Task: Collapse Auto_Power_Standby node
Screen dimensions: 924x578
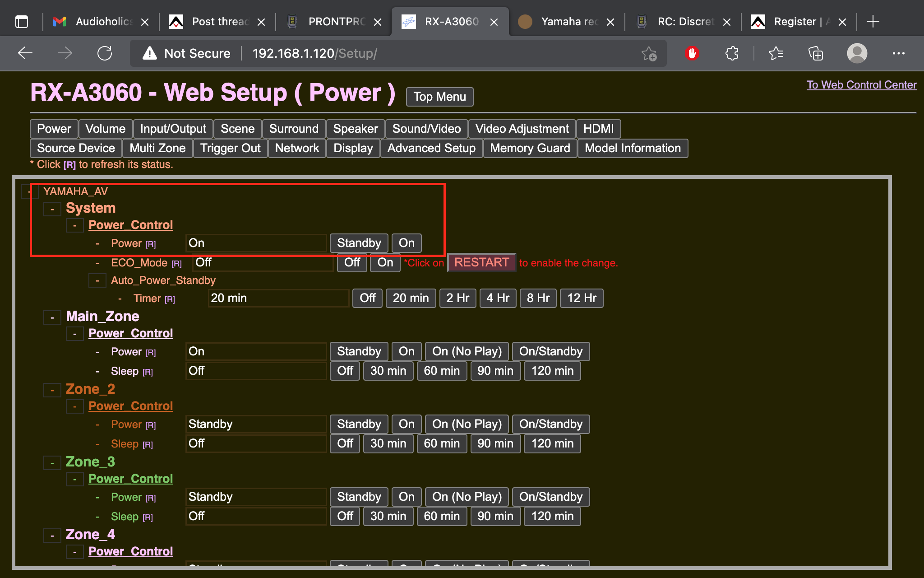Action: tap(97, 281)
